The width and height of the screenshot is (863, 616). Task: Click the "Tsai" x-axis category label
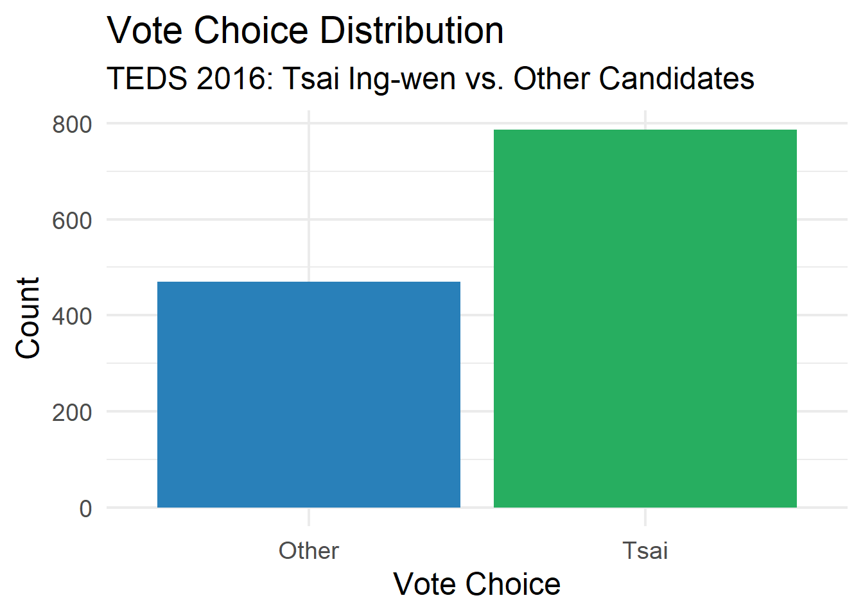pyautogui.click(x=645, y=551)
